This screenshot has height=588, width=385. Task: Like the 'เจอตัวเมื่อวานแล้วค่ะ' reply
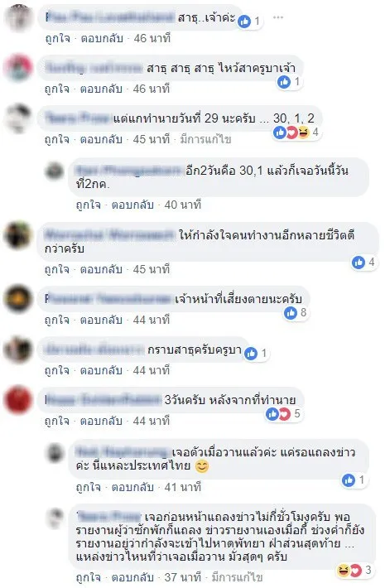pyautogui.click(x=89, y=487)
